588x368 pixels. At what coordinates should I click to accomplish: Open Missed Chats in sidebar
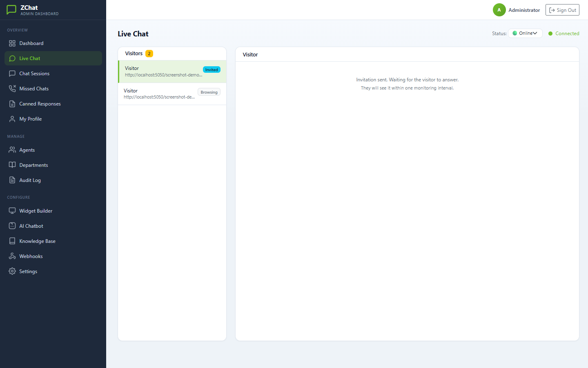click(x=53, y=89)
